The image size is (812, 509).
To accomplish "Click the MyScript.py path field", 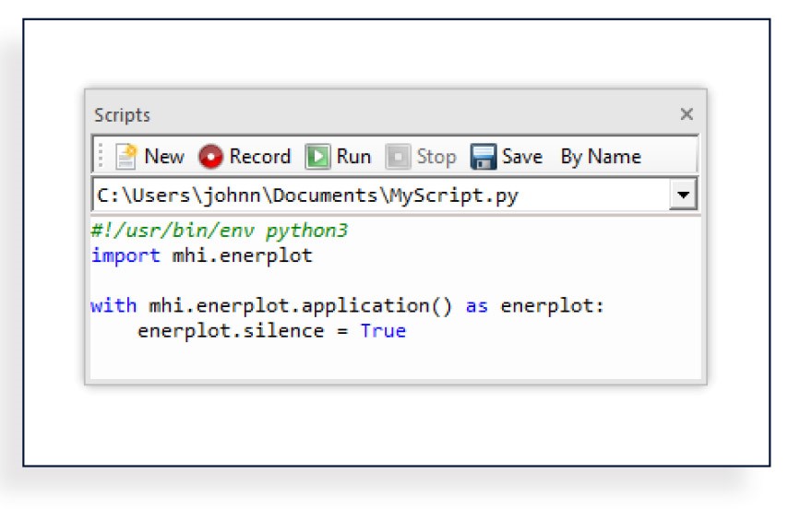I will tap(369, 195).
